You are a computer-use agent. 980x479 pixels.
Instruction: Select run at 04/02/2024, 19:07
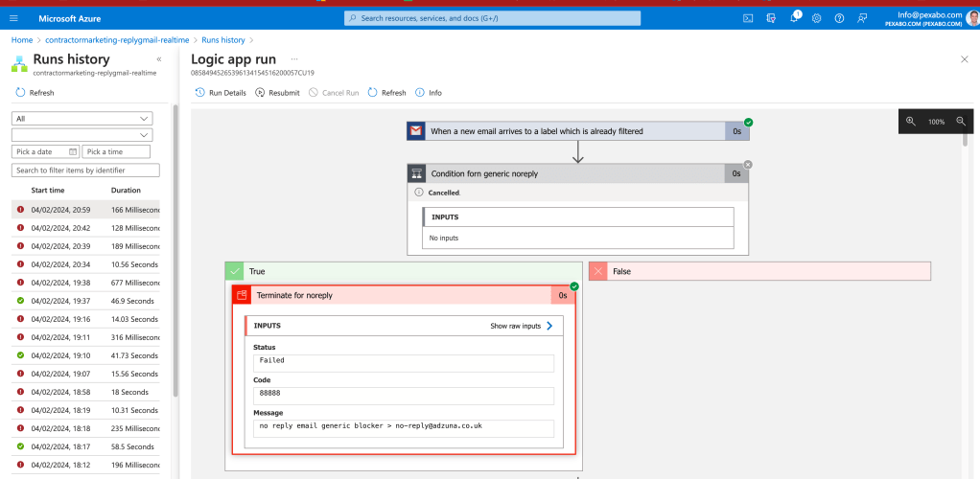85,374
